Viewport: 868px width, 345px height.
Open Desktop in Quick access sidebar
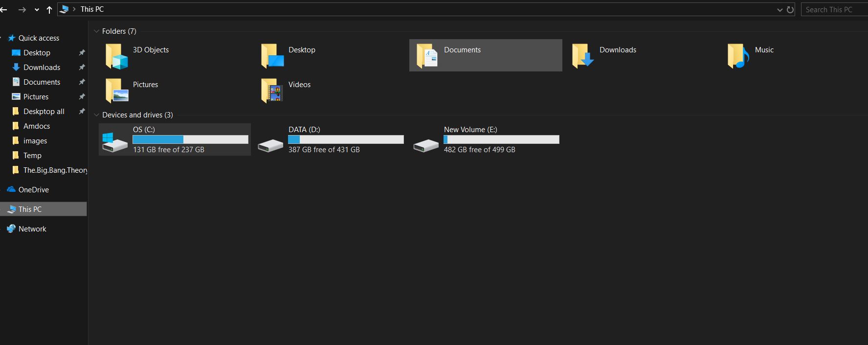(x=37, y=52)
